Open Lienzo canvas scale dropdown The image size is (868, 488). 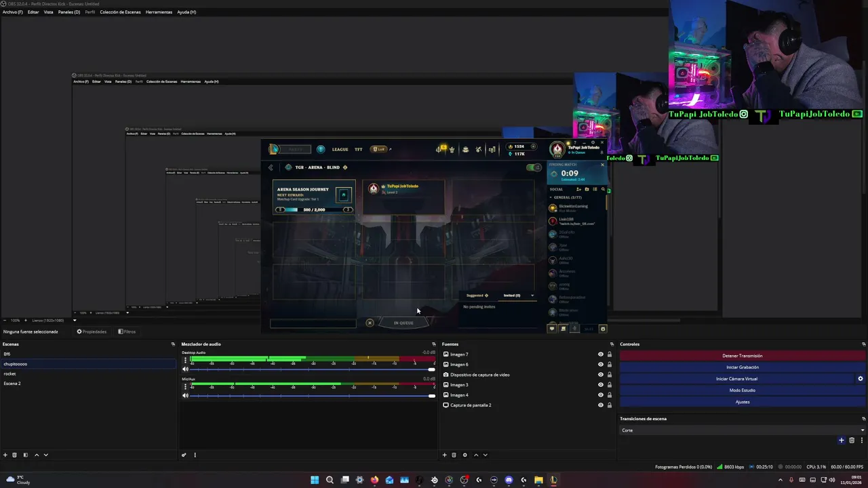tap(53, 321)
